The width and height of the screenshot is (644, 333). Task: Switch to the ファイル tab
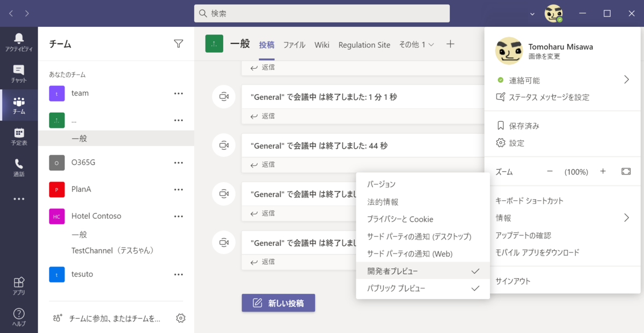pos(295,45)
